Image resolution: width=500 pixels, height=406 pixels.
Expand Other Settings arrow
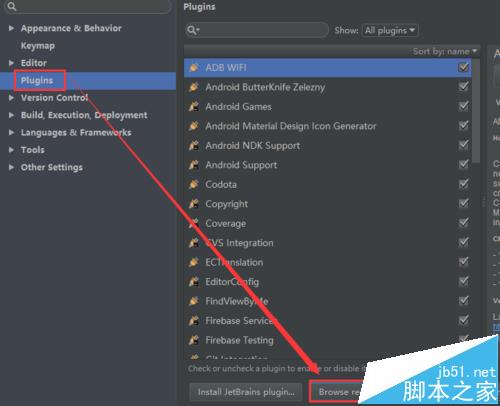(x=11, y=167)
